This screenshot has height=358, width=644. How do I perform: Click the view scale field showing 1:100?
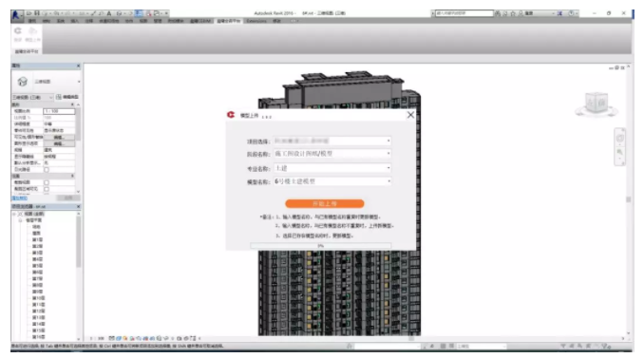(x=59, y=111)
